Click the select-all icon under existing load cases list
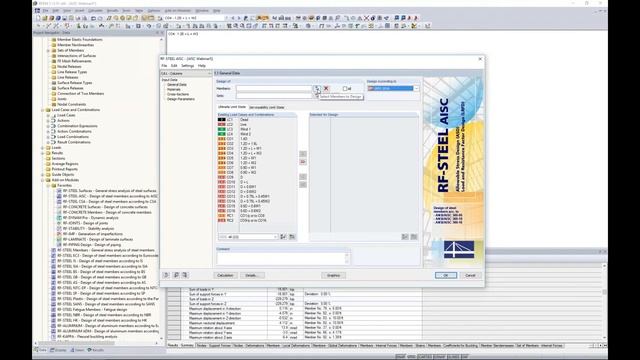This screenshot has height=360, width=640. (x=283, y=237)
